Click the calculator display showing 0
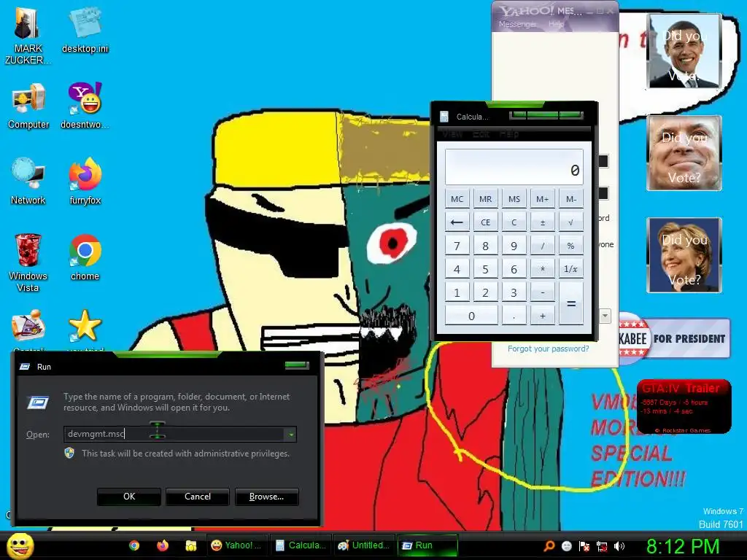This screenshot has height=560, width=747. pyautogui.click(x=514, y=167)
